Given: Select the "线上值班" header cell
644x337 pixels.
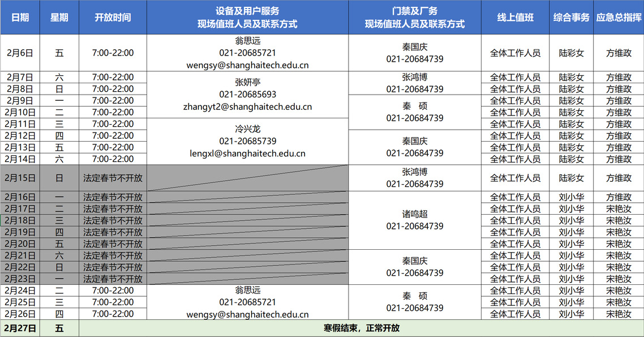Looking at the screenshot, I should pos(515,17).
